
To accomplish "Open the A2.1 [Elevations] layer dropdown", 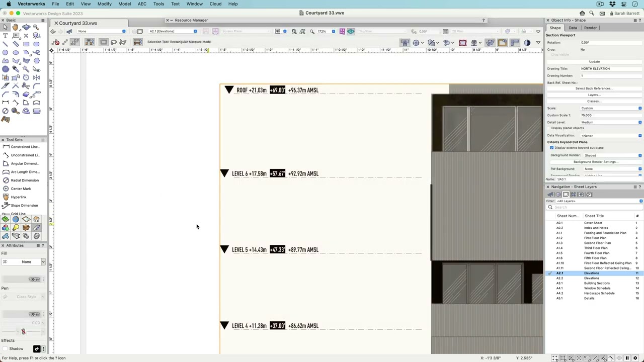I will click(x=172, y=31).
